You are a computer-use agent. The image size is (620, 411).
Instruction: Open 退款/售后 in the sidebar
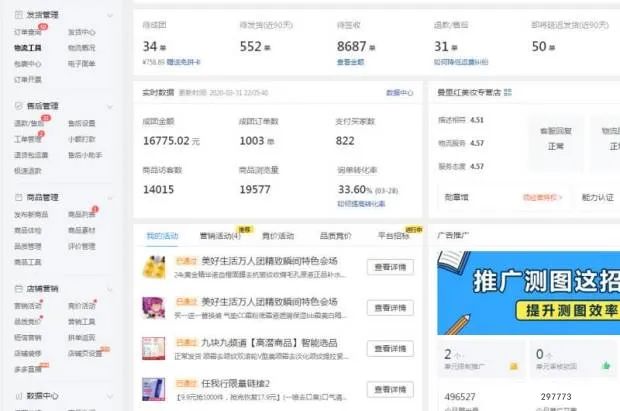coord(29,124)
